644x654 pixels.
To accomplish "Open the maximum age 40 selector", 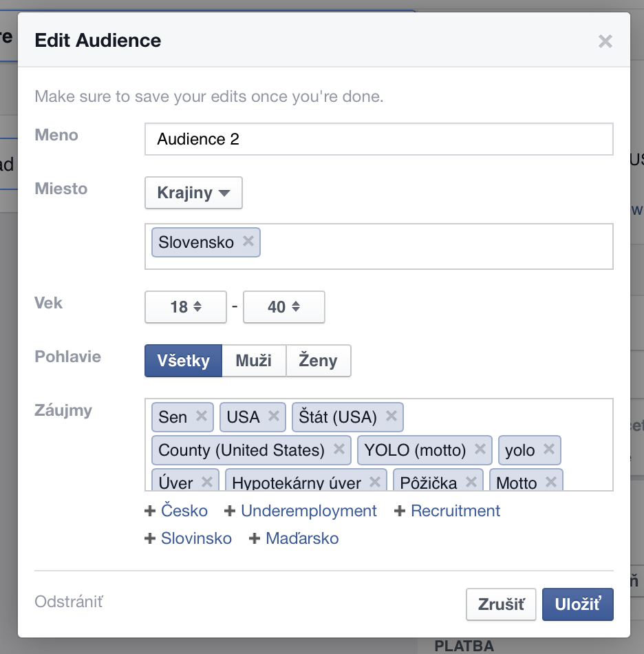I will coord(283,307).
